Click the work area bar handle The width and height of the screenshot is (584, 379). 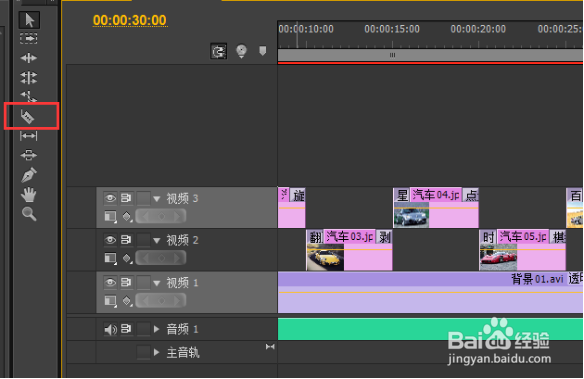pyautogui.click(x=393, y=55)
